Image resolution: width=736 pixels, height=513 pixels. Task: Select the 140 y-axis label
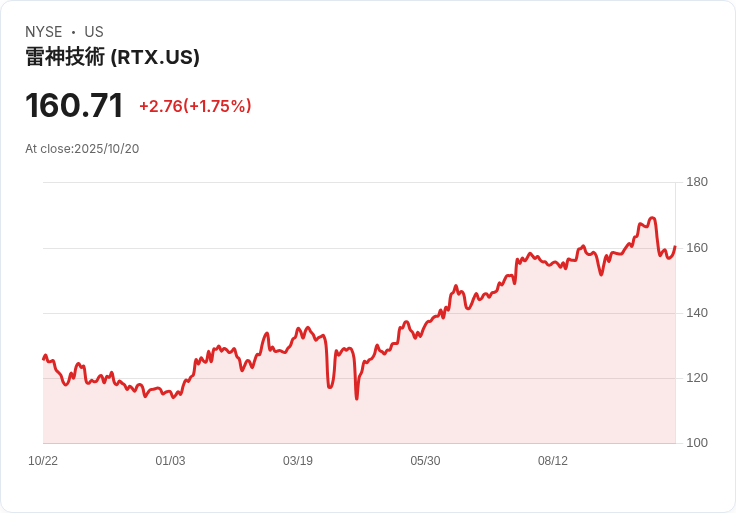click(697, 313)
